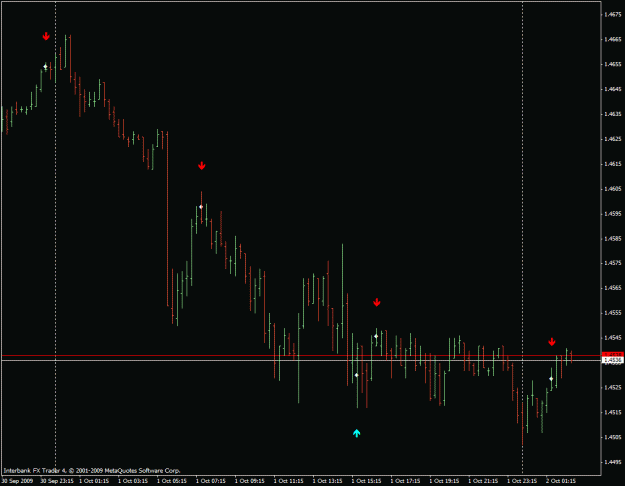The image size is (625, 486).
Task: Click the 1 Oct 23:15 time axis label
Action: coord(522,481)
